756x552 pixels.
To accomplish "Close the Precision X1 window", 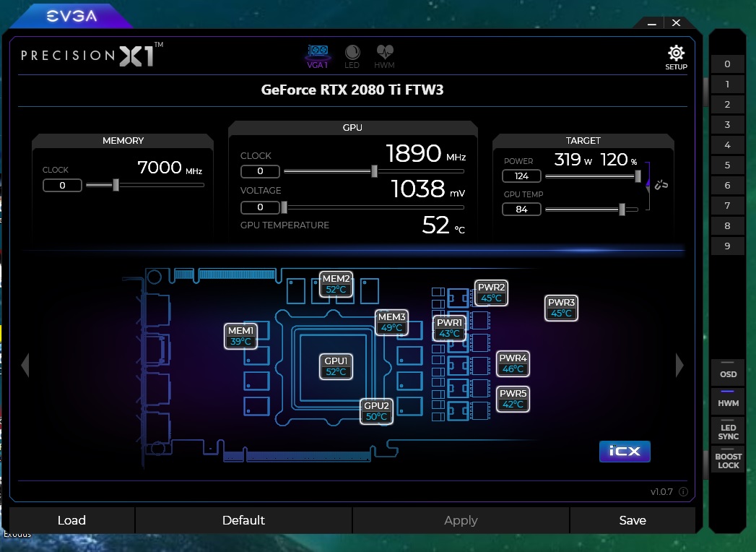I will click(x=676, y=22).
